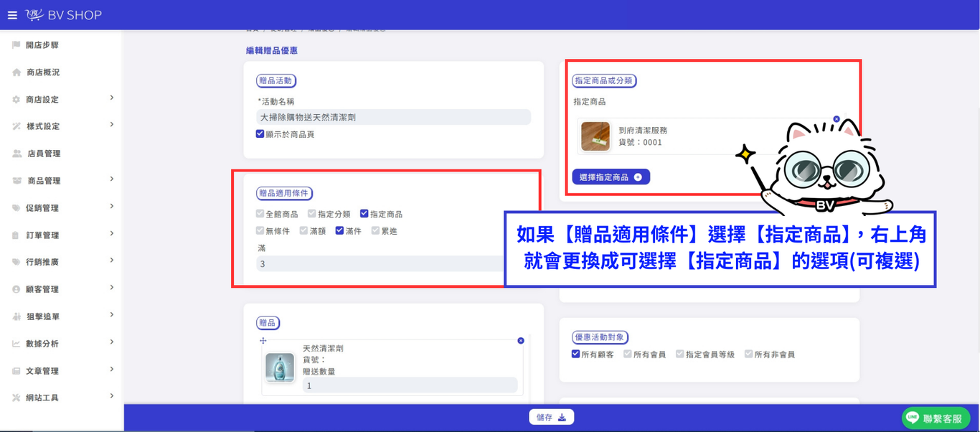980x432 pixels.
Task: Enable the 累進 checkbox
Action: pyautogui.click(x=376, y=231)
